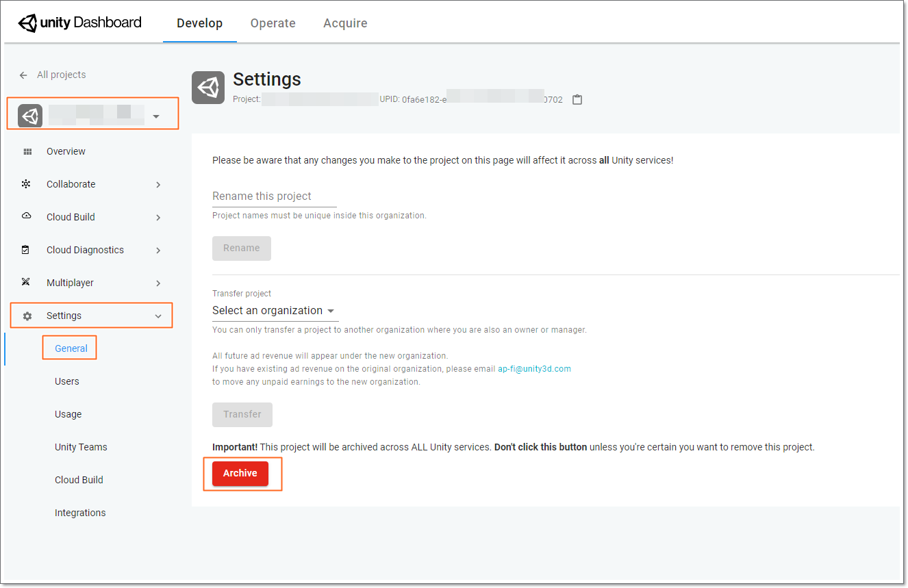The image size is (908, 588).
Task: Collapse the Settings section chevron
Action: coord(158,316)
